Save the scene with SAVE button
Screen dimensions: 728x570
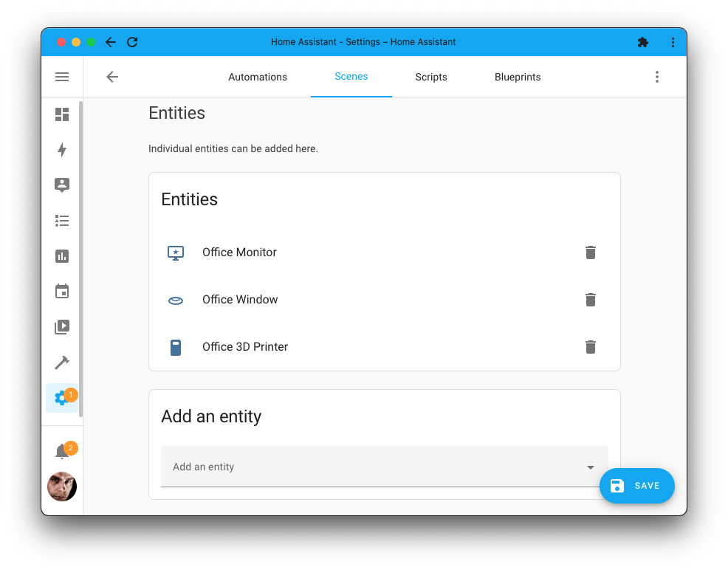tap(636, 486)
